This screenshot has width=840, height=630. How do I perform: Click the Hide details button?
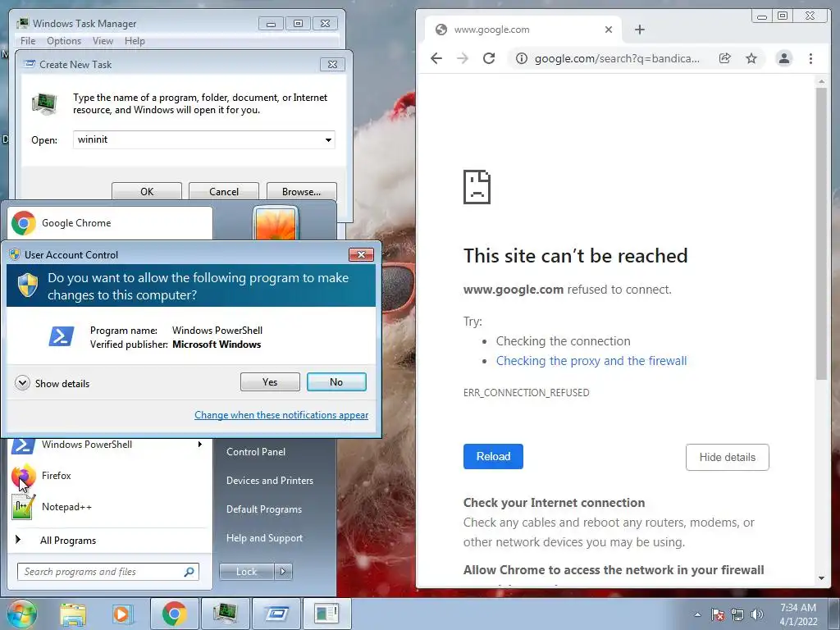pyautogui.click(x=728, y=457)
